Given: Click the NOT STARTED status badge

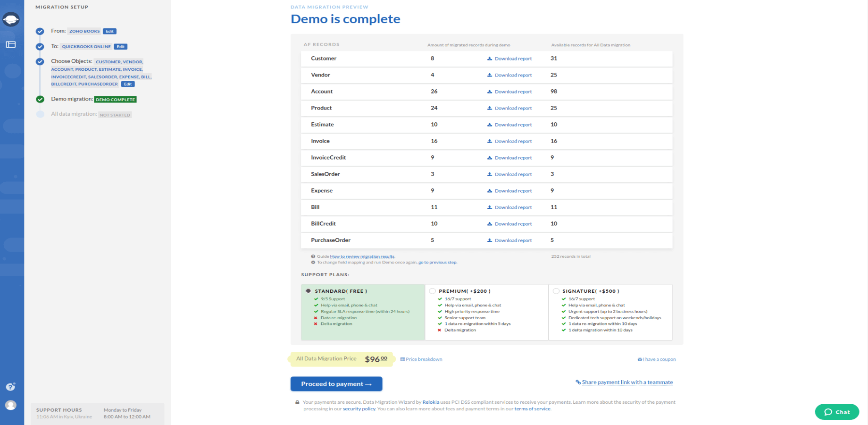Looking at the screenshot, I should (115, 115).
